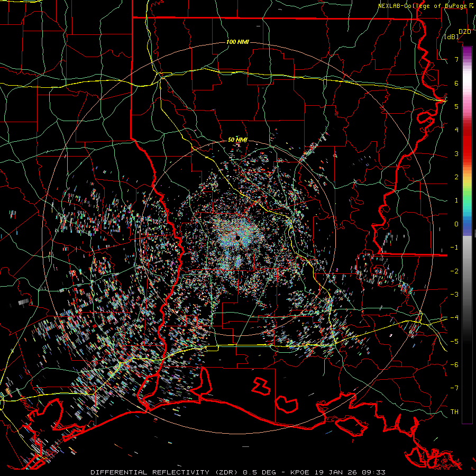Click the black radar site dot at center
This screenshot has width=476, height=476.
(237, 237)
